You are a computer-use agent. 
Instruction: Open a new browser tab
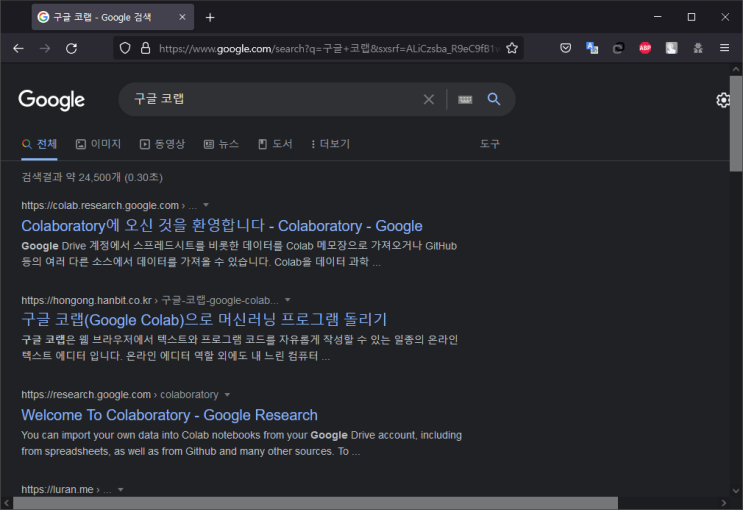coord(210,18)
